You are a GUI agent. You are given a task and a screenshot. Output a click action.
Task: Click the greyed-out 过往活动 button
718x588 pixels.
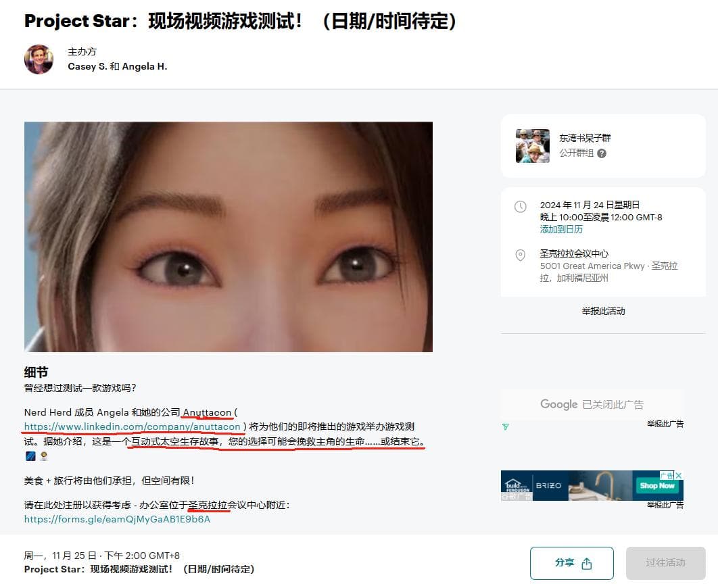coord(665,563)
